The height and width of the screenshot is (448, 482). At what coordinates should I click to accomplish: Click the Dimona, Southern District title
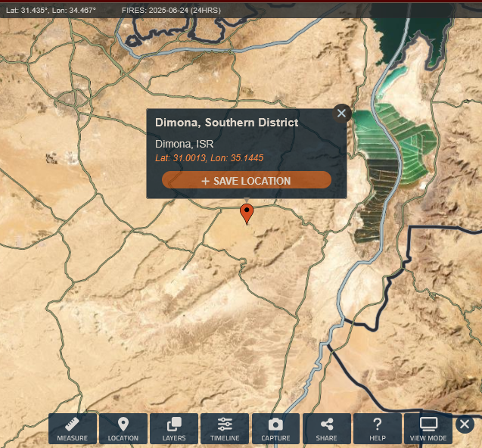226,123
